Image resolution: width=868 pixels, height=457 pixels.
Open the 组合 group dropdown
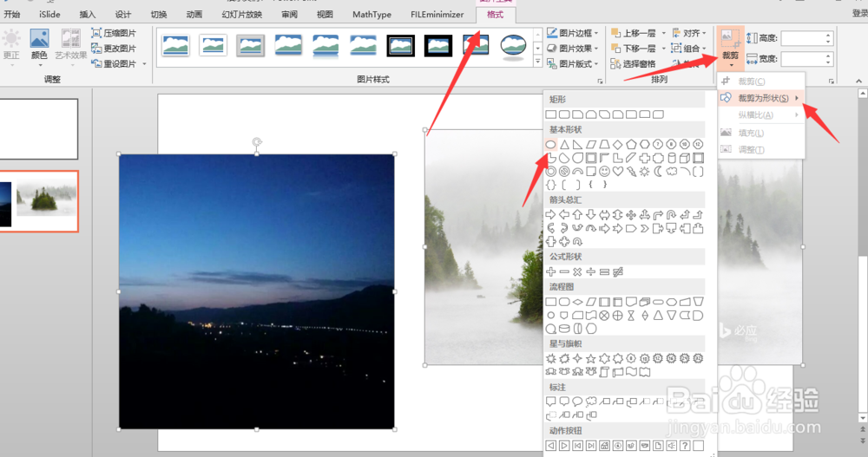pyautogui.click(x=689, y=49)
